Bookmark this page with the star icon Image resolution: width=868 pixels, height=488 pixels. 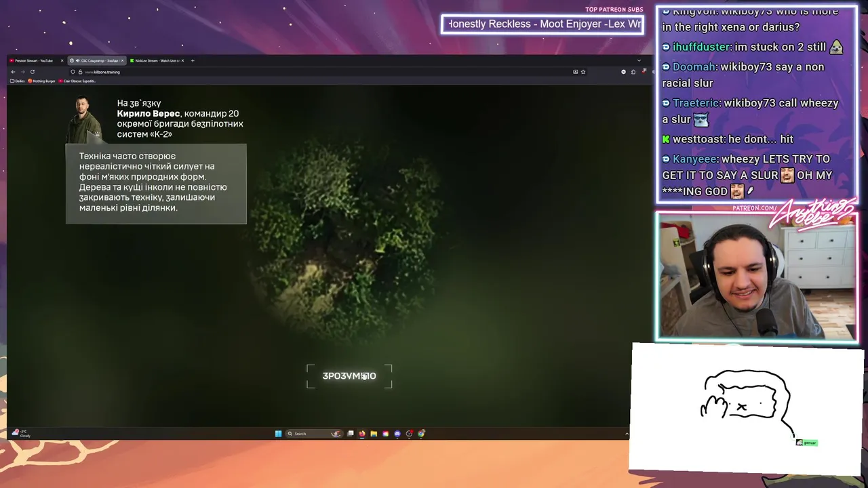[583, 72]
